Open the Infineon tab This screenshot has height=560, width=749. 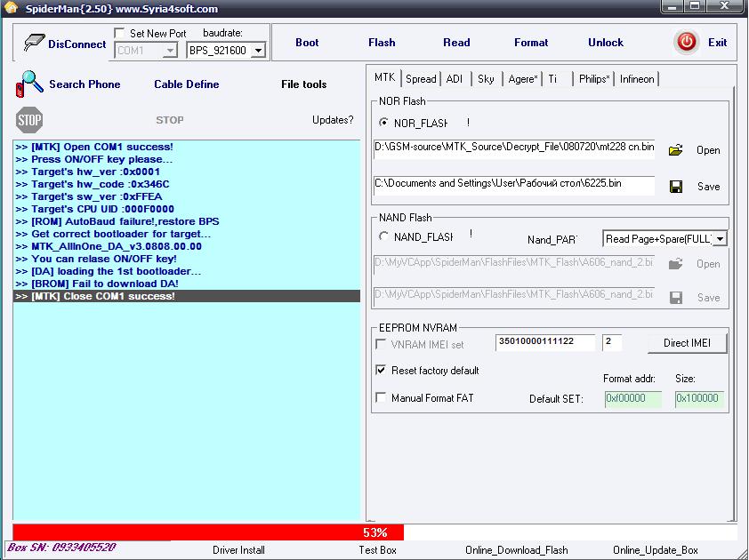[x=636, y=79]
